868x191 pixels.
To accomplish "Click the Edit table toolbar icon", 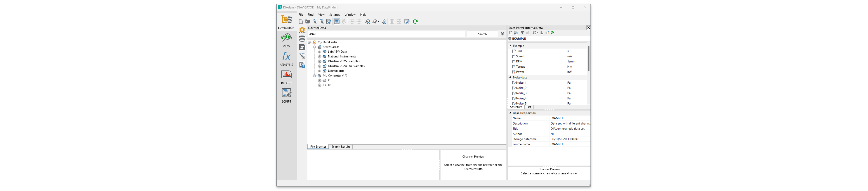I will (x=407, y=21).
